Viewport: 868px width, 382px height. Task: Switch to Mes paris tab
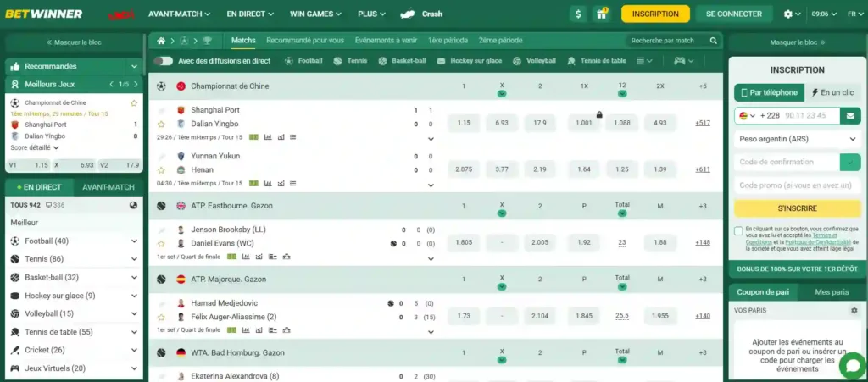pos(832,292)
